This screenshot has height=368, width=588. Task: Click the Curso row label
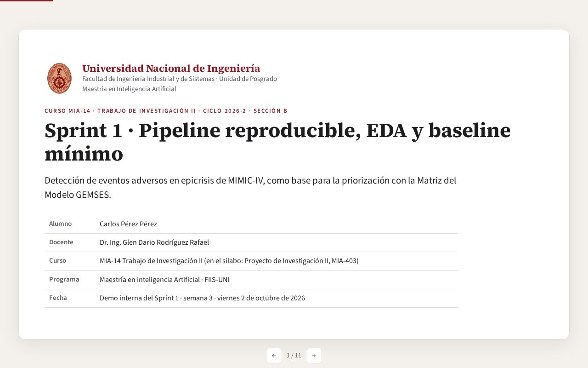tap(57, 261)
